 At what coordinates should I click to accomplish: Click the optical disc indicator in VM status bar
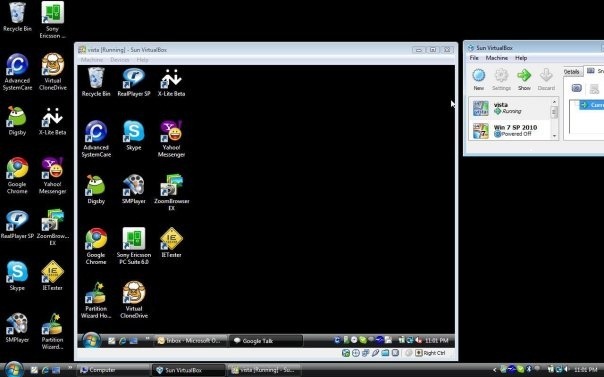[x=356, y=353]
